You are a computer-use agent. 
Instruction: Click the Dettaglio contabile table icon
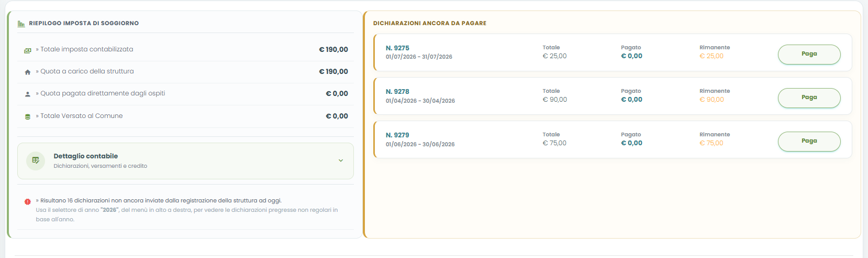36,160
